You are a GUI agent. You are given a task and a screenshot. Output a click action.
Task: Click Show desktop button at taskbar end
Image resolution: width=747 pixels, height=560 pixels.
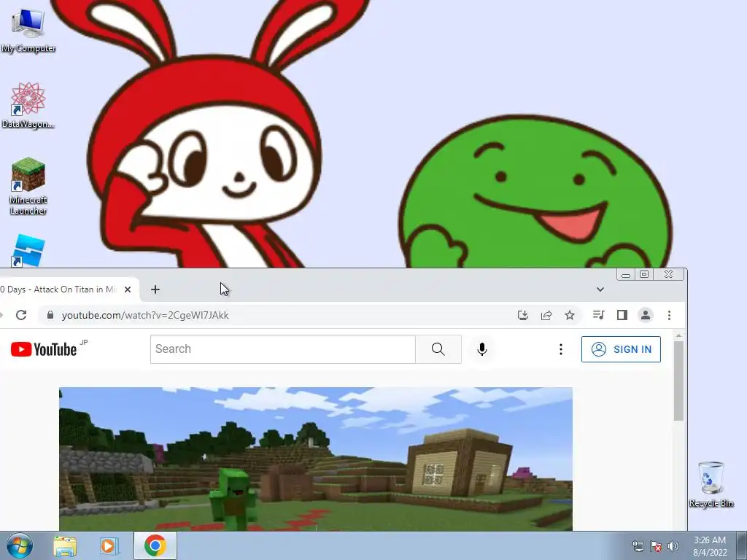742,546
